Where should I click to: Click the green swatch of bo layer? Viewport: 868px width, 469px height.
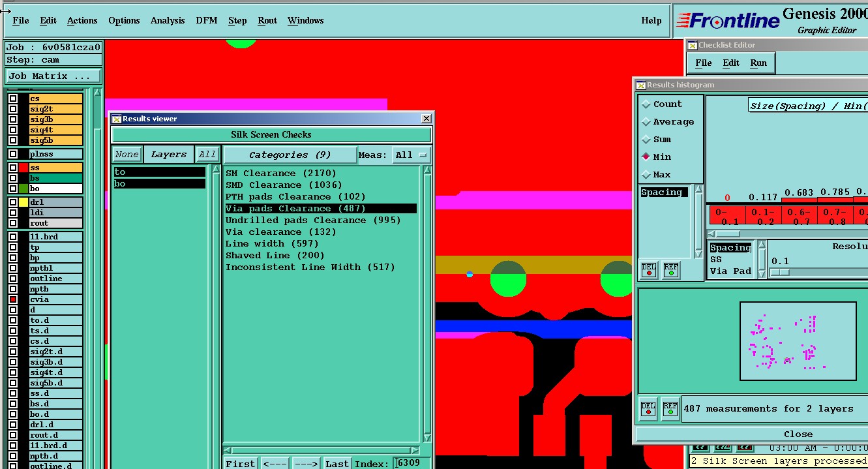pos(23,189)
